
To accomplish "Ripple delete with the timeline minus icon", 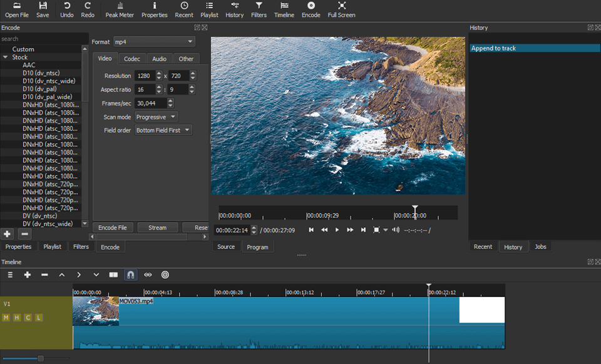I will point(44,275).
